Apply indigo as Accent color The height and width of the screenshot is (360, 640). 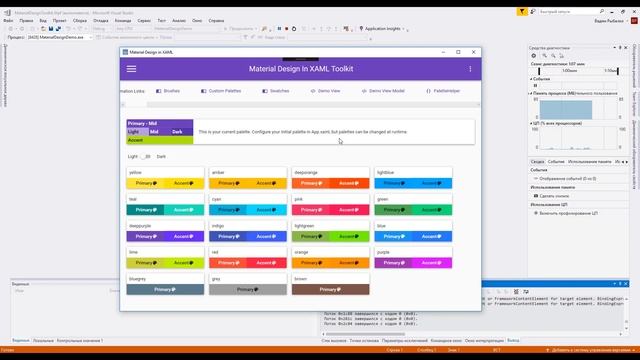(x=267, y=236)
